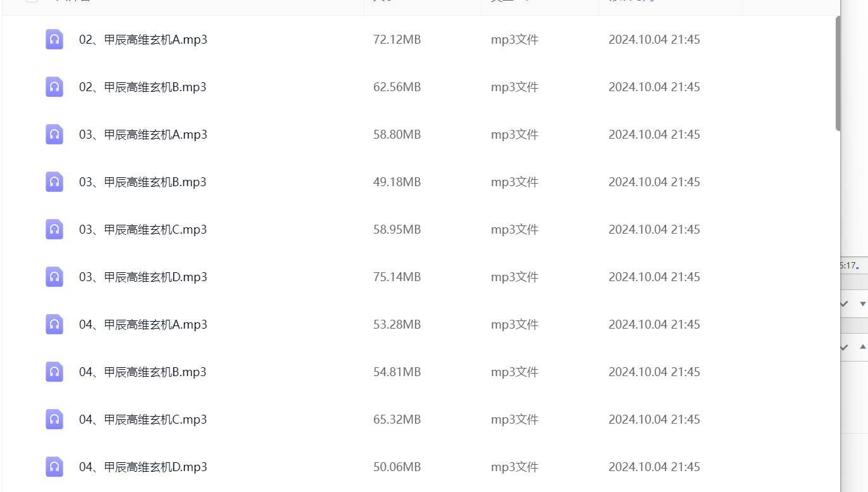Expand the down-pointing triangle at right edge
This screenshot has height=492, width=868.
click(862, 304)
